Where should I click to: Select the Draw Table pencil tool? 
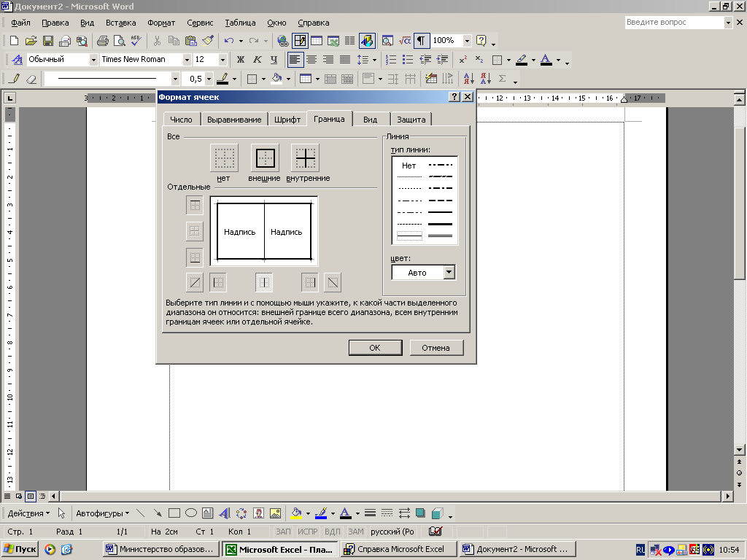pyautogui.click(x=15, y=79)
